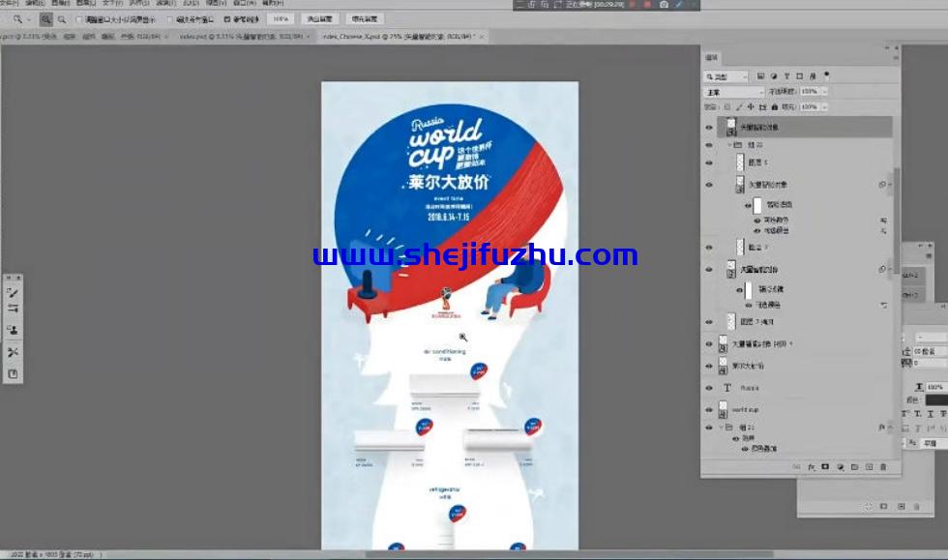Toggle the resize windows to fit checkbox
The width and height of the screenshot is (948, 560).
coord(79,18)
